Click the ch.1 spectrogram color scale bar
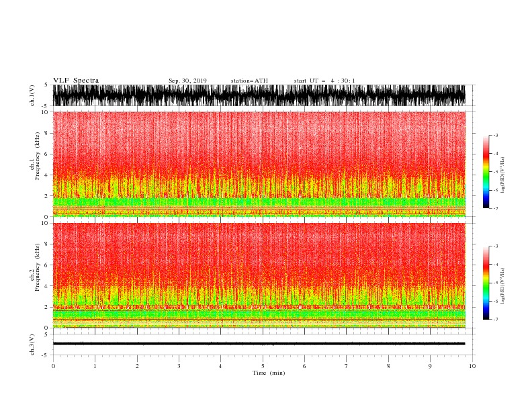Image resolution: width=532 pixels, height=411 pixels. point(486,172)
